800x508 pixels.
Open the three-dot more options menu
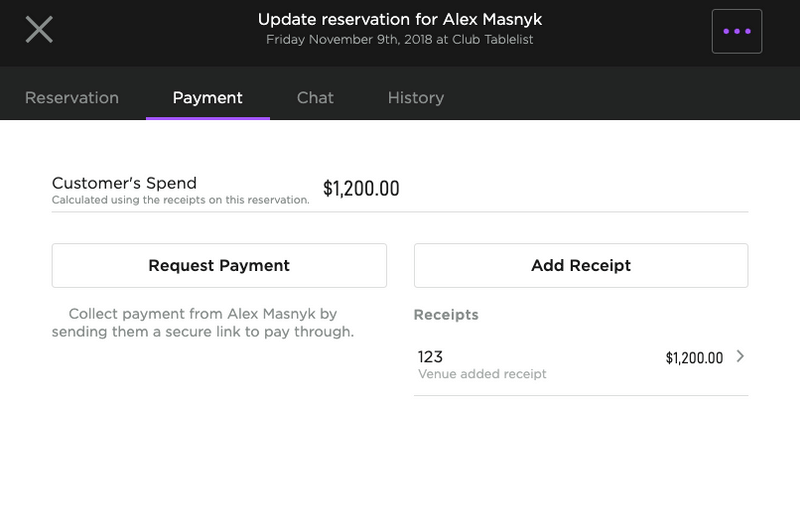click(736, 31)
